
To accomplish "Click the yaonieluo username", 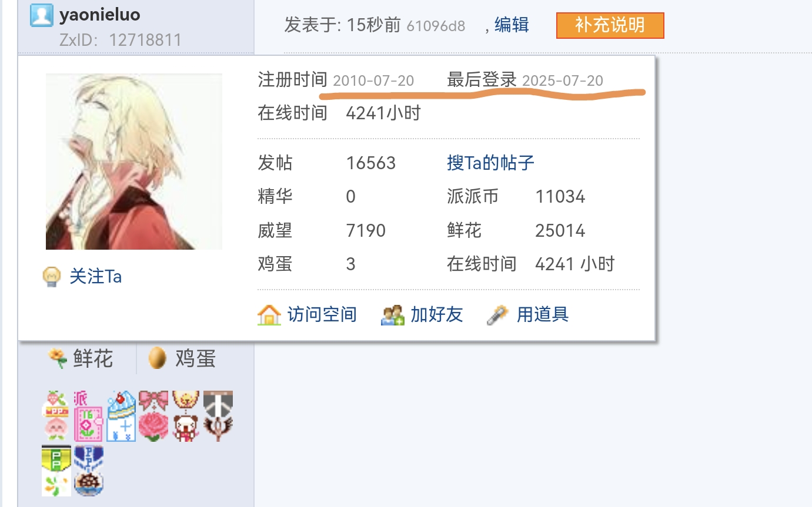I will click(x=100, y=15).
